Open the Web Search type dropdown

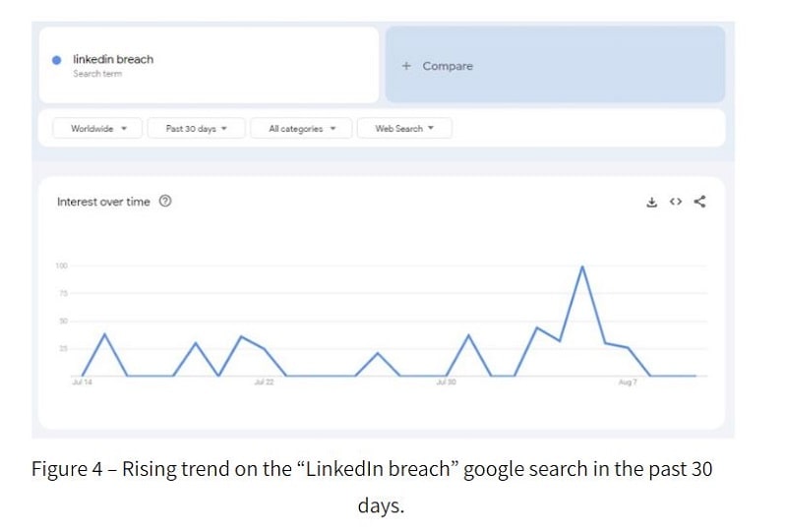click(404, 129)
